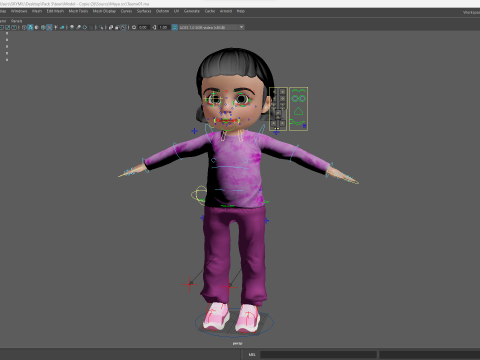The image size is (480, 360).
Task: Toggle motion blur icon
Action: coord(78,27)
